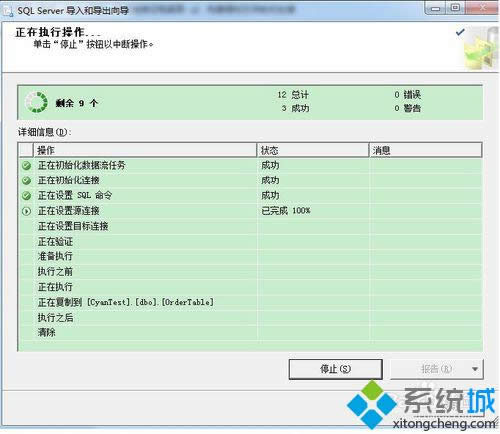Click the in-progress arrow icon beside 正在设置源连接
The height and width of the screenshot is (434, 500).
[26, 211]
